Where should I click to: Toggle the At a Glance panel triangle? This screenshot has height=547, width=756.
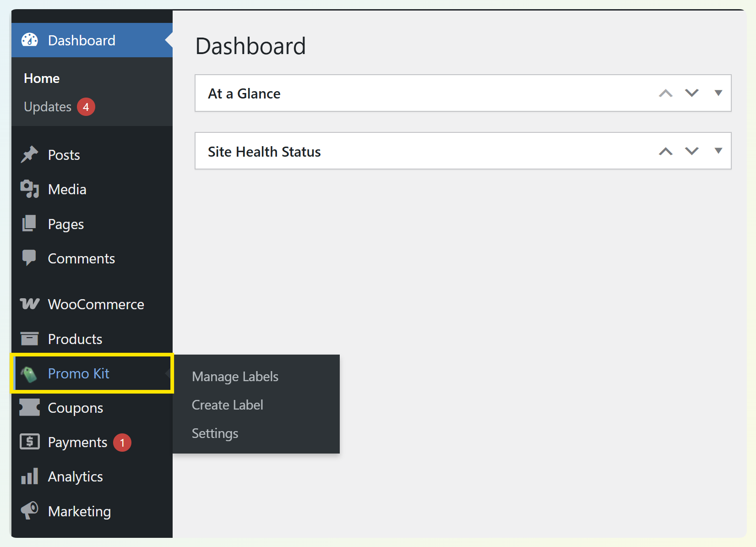point(718,93)
